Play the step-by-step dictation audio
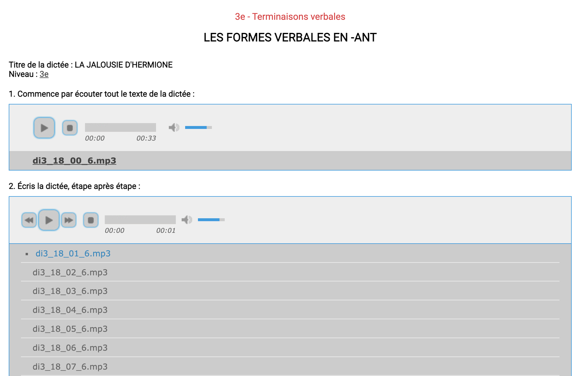This screenshot has height=376, width=588. click(x=49, y=220)
